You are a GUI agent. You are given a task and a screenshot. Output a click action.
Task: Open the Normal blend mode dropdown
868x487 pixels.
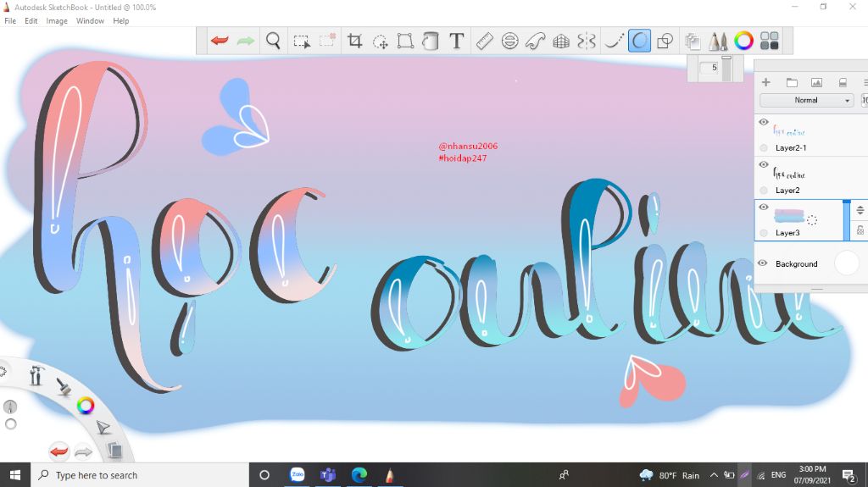point(807,100)
